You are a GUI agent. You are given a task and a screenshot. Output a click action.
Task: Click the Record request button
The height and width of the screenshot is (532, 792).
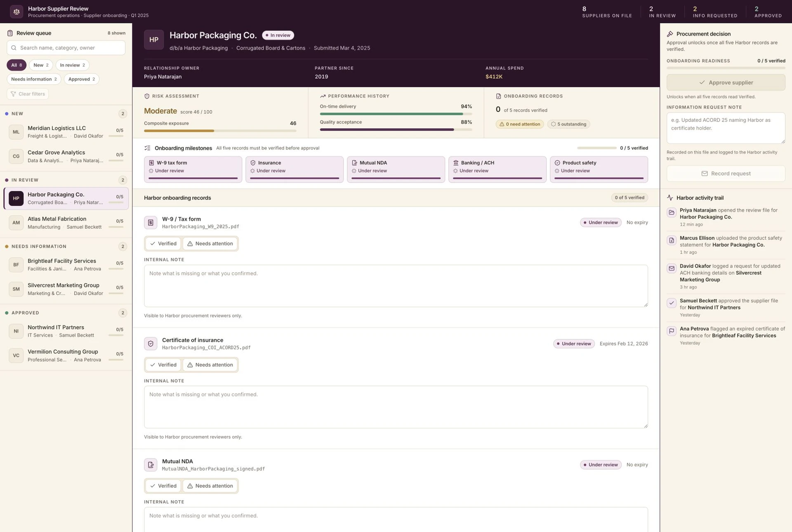726,174
